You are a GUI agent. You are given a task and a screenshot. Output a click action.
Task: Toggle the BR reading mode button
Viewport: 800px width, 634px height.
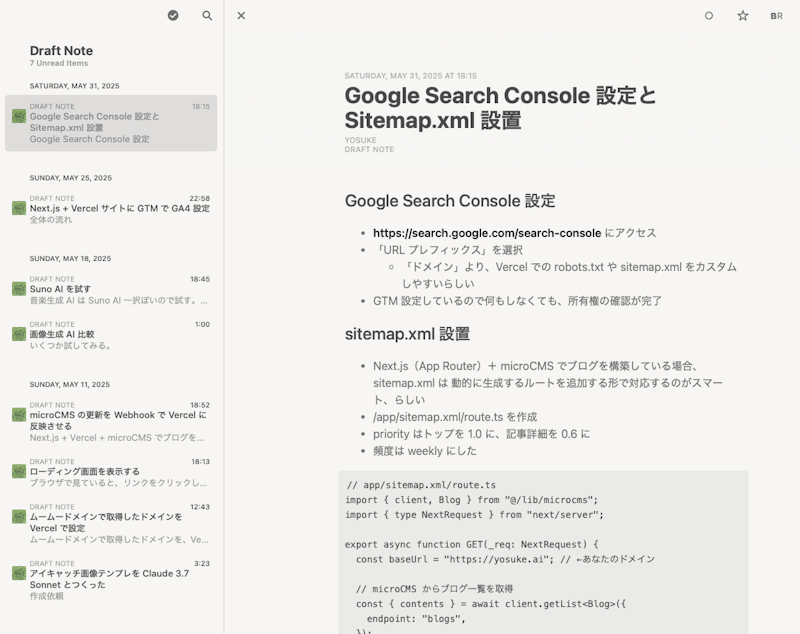coord(777,16)
